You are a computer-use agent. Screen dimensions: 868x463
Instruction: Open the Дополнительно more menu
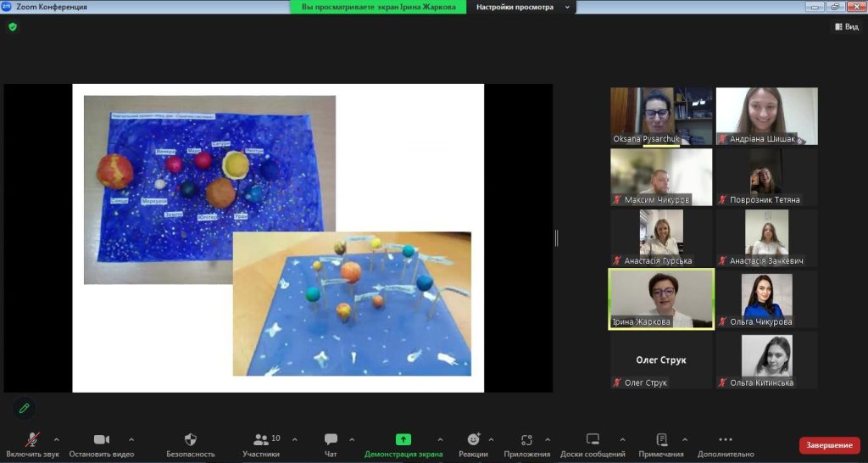point(725,439)
